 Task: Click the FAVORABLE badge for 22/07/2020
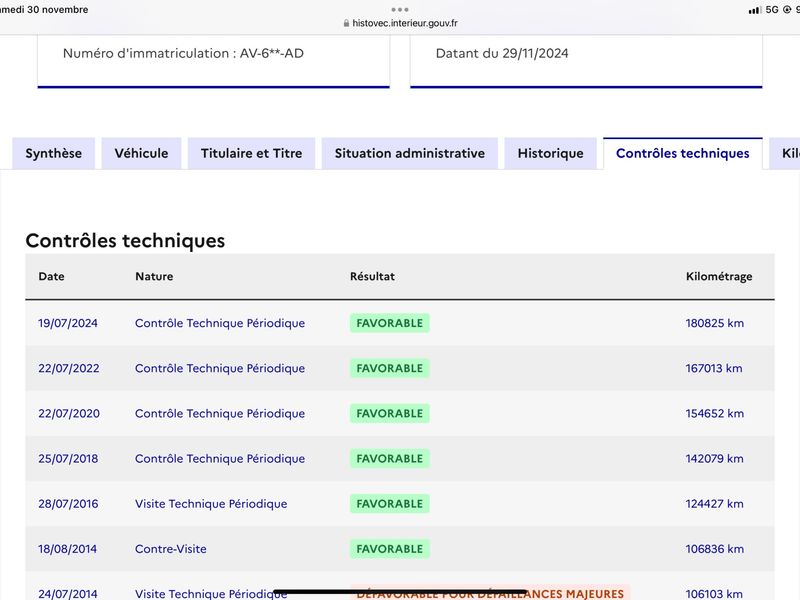[390, 413]
